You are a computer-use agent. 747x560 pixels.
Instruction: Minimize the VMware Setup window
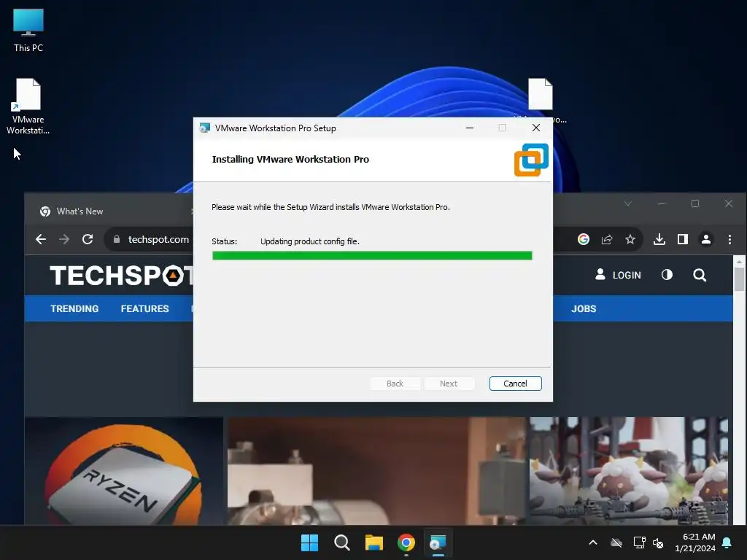pyautogui.click(x=470, y=128)
